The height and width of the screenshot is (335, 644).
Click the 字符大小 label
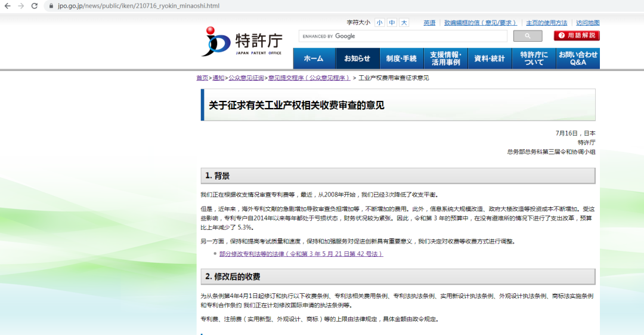coord(358,23)
